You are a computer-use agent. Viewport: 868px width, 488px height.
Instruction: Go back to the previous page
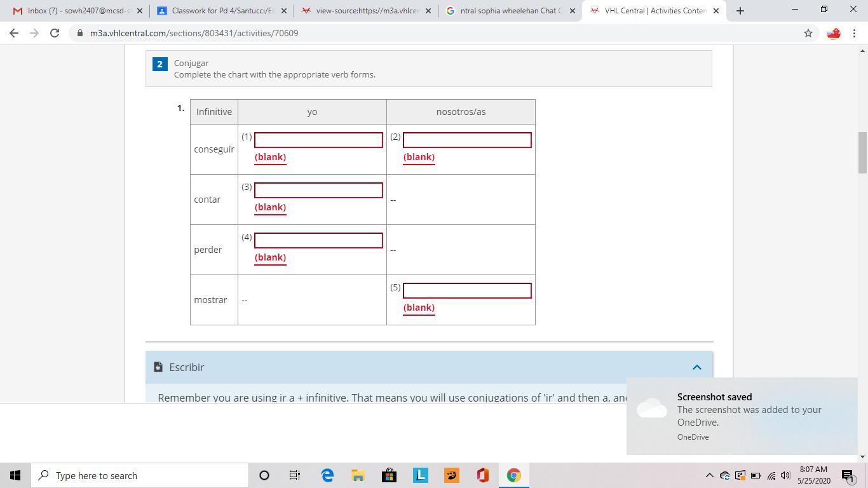[x=14, y=33]
